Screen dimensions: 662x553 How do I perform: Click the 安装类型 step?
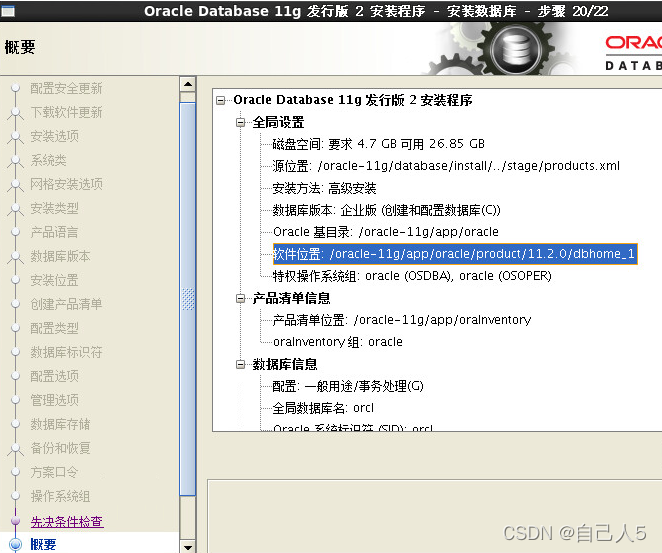tap(54, 208)
